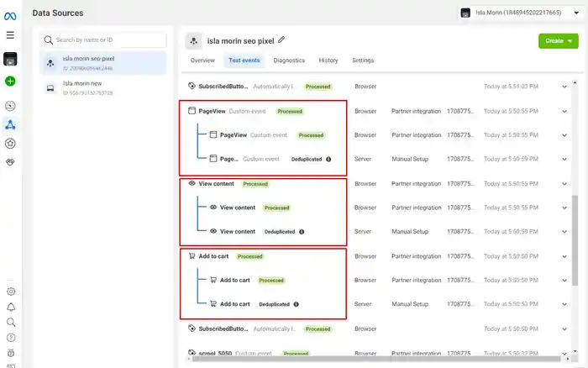The width and height of the screenshot is (588, 368).
Task: Click the info icon beside Page... Deduplicated
Action: (x=328, y=159)
